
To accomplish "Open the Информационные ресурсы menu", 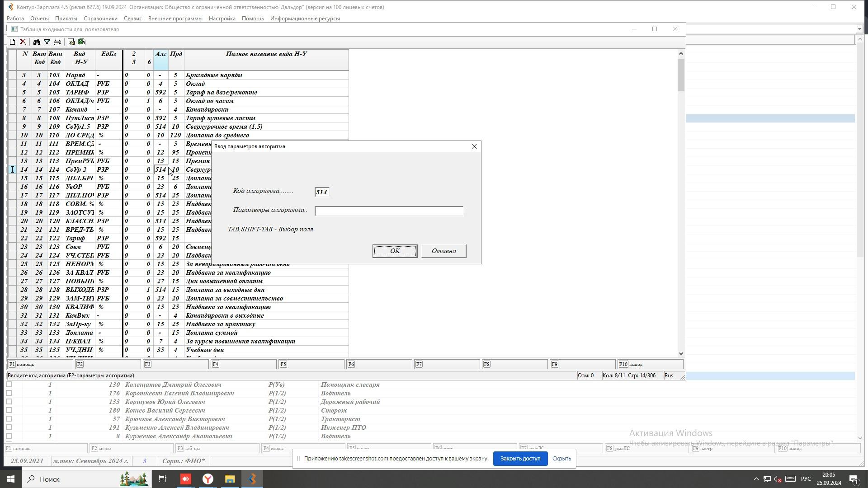I will pos(305,19).
